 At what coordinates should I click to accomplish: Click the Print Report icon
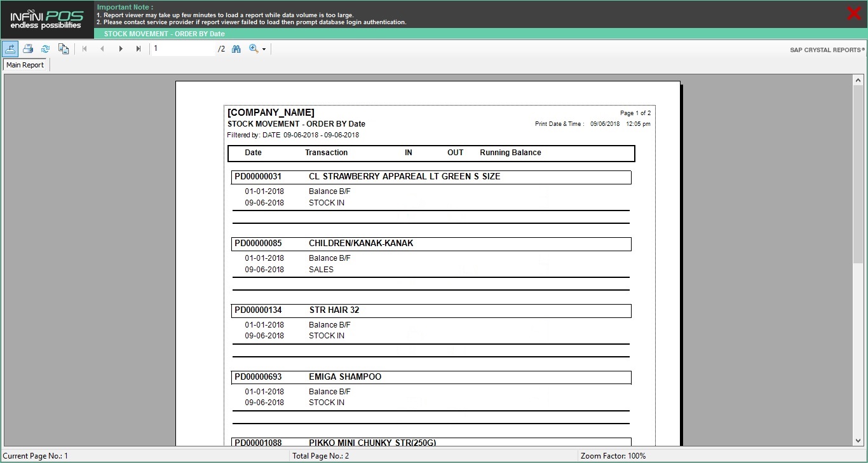(x=28, y=48)
